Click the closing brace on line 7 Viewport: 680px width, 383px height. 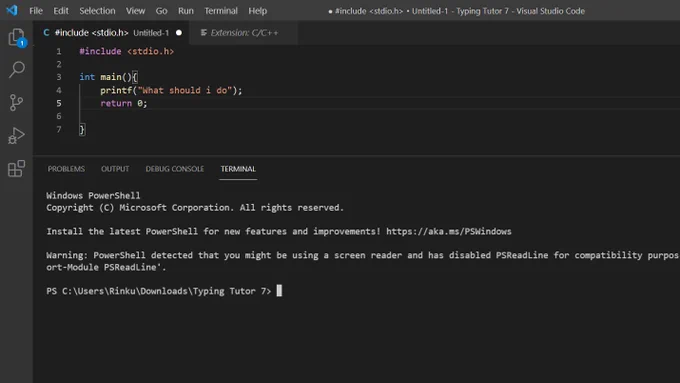pos(82,129)
